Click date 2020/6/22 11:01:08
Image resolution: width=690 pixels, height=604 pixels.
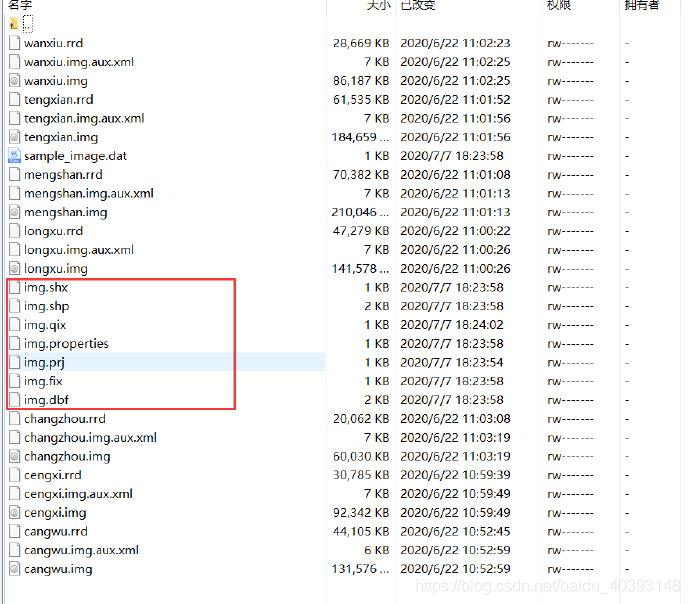coord(455,175)
